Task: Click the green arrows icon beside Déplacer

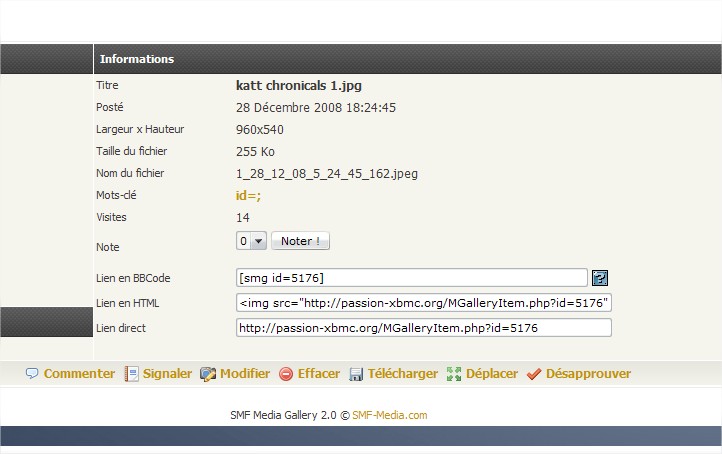Action: point(454,374)
